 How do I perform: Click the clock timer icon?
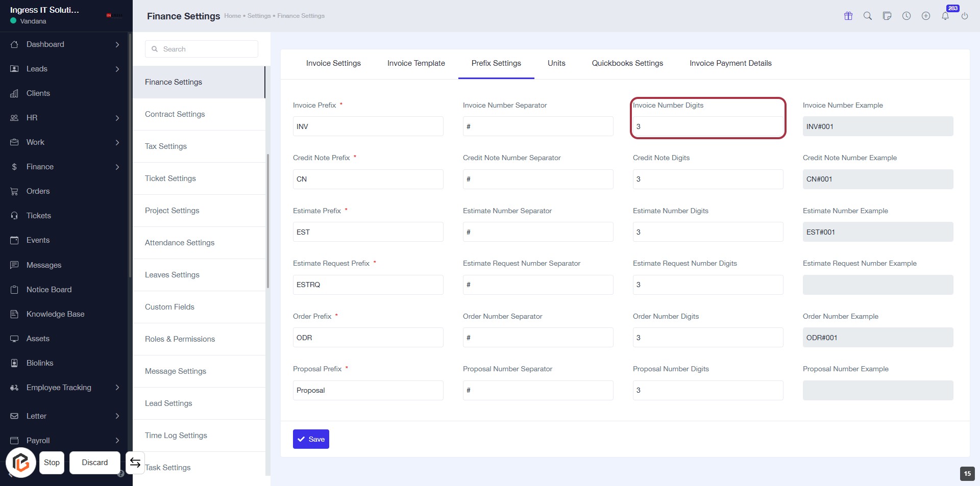pyautogui.click(x=906, y=16)
